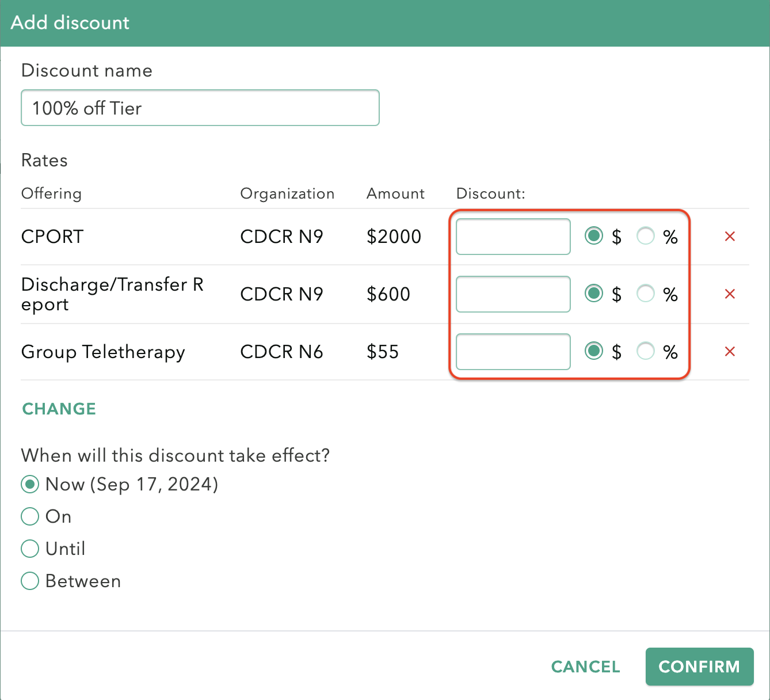
Task: Select percentage discount for CPORT
Action: click(646, 236)
